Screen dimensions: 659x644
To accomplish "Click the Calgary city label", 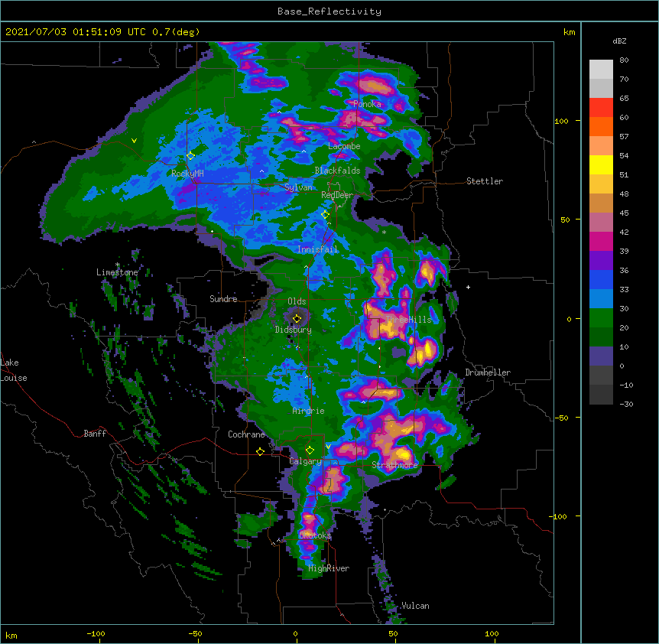I will pyautogui.click(x=306, y=461).
